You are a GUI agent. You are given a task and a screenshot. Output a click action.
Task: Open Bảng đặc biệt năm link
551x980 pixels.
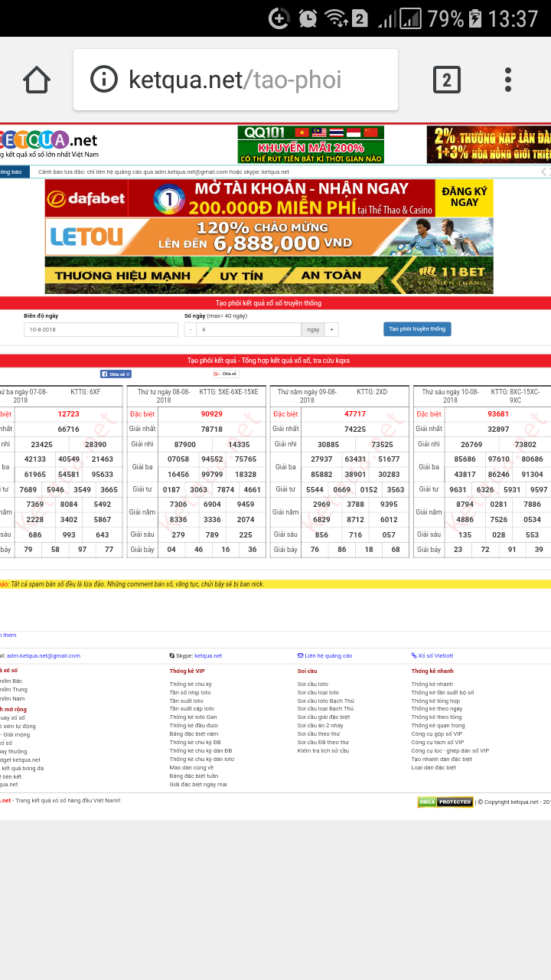click(x=194, y=734)
